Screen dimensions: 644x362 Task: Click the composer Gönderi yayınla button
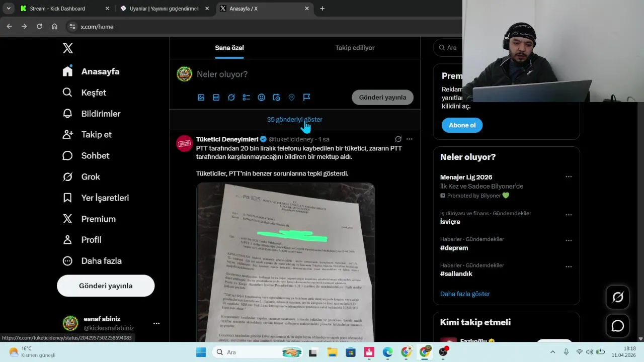pyautogui.click(x=382, y=98)
